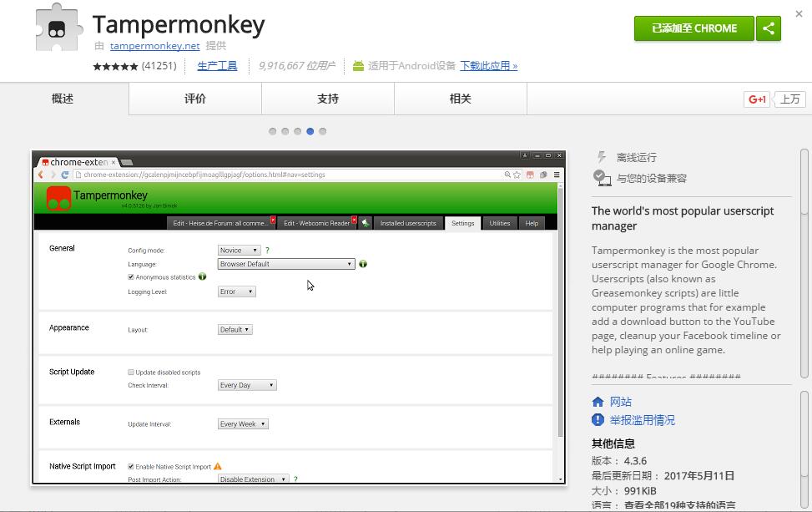Open the Language Browser Default dropdown
Screen dimensions: 812x512
tap(286, 264)
